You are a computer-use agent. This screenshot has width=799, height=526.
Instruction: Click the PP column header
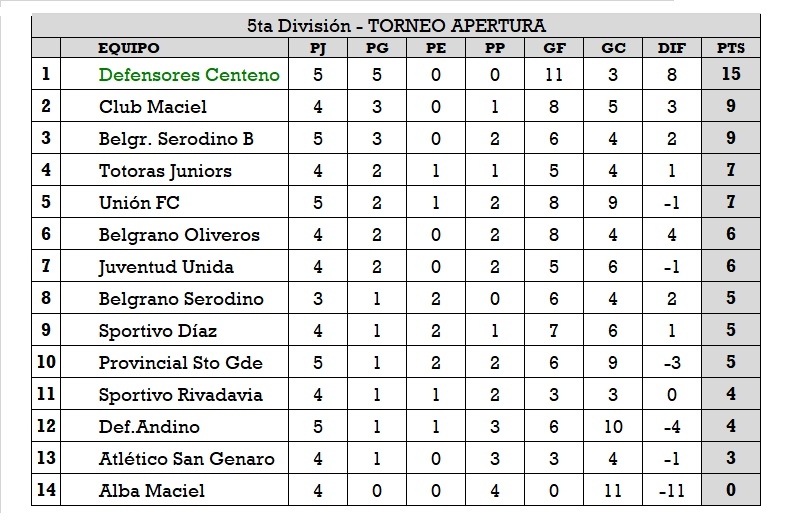[494, 47]
